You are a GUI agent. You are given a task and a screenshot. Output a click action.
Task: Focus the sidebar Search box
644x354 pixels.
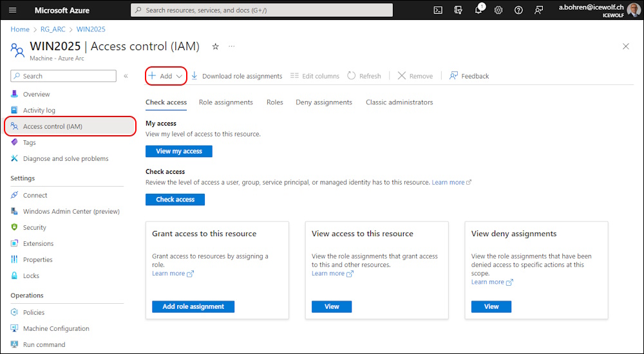pyautogui.click(x=63, y=76)
